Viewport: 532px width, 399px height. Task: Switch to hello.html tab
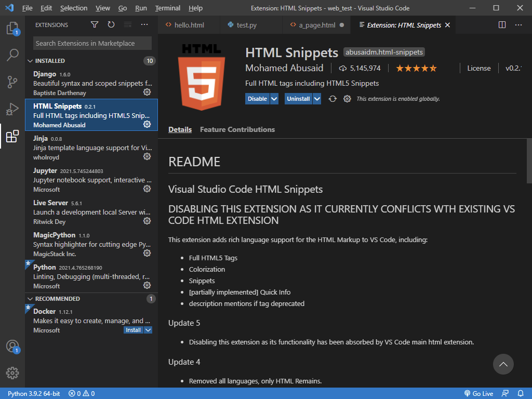pos(189,25)
